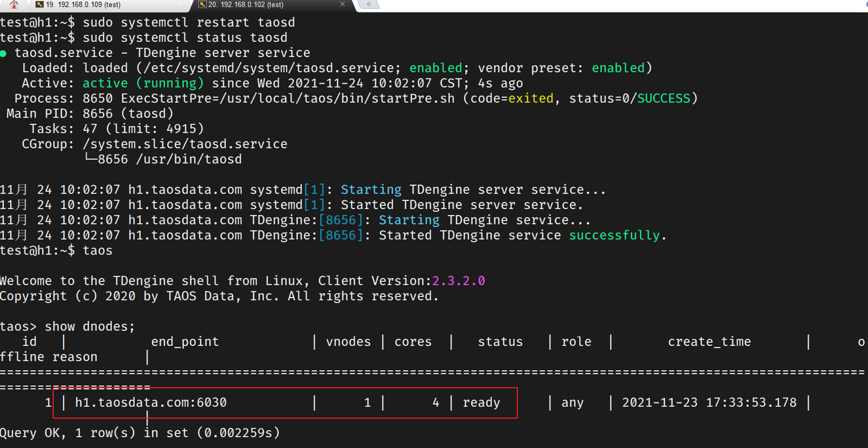Click the green 'successfully' word

pyautogui.click(x=614, y=235)
